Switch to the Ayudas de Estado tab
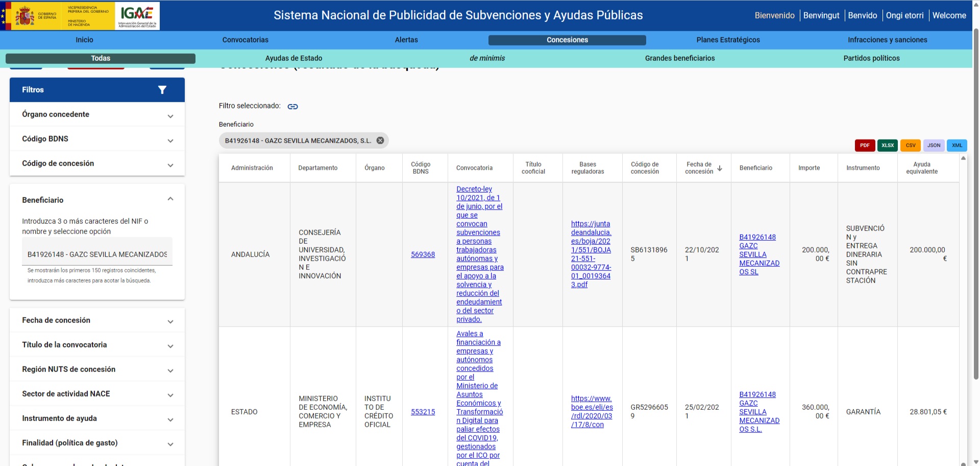This screenshot has width=980, height=466. tap(293, 58)
